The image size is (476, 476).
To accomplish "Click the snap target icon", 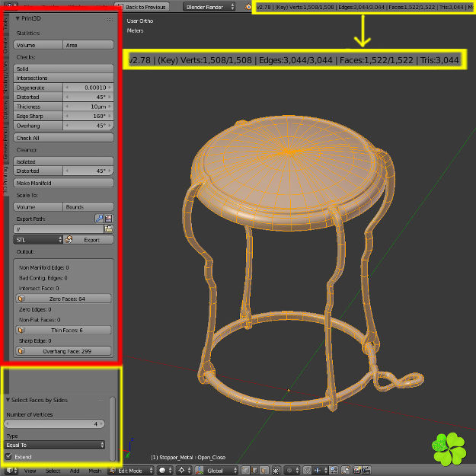I will (333, 470).
